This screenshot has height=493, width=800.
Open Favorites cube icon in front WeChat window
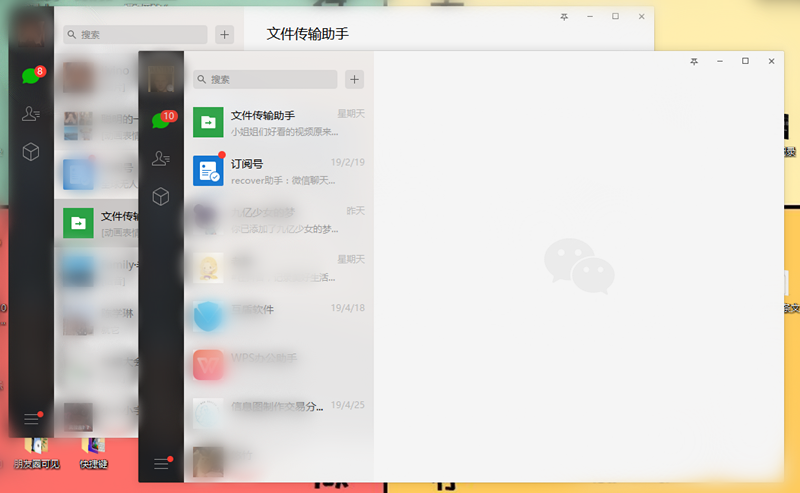[x=160, y=197]
